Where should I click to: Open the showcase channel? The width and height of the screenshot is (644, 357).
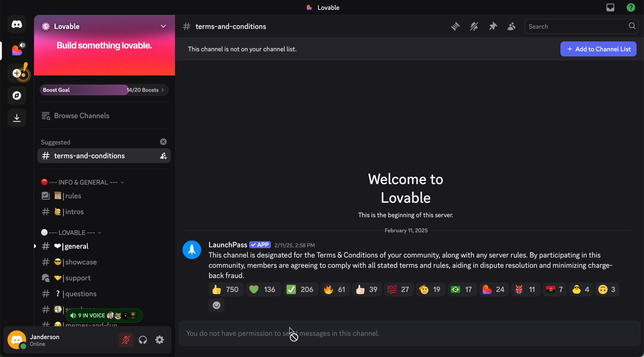coord(104,262)
